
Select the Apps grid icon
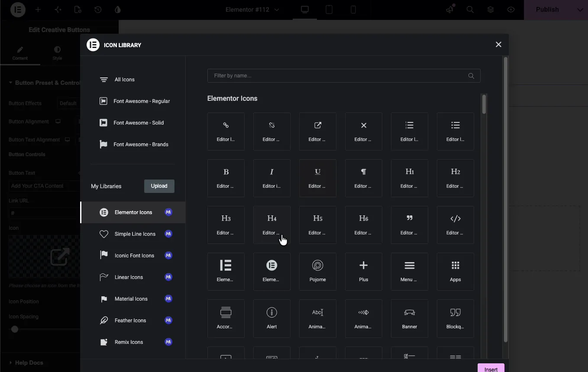click(456, 272)
